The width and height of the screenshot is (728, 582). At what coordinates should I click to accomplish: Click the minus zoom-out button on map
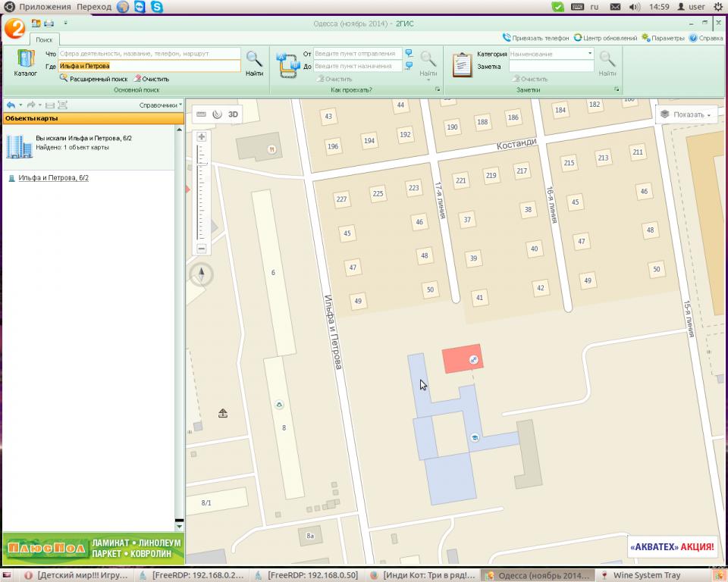coord(202,249)
